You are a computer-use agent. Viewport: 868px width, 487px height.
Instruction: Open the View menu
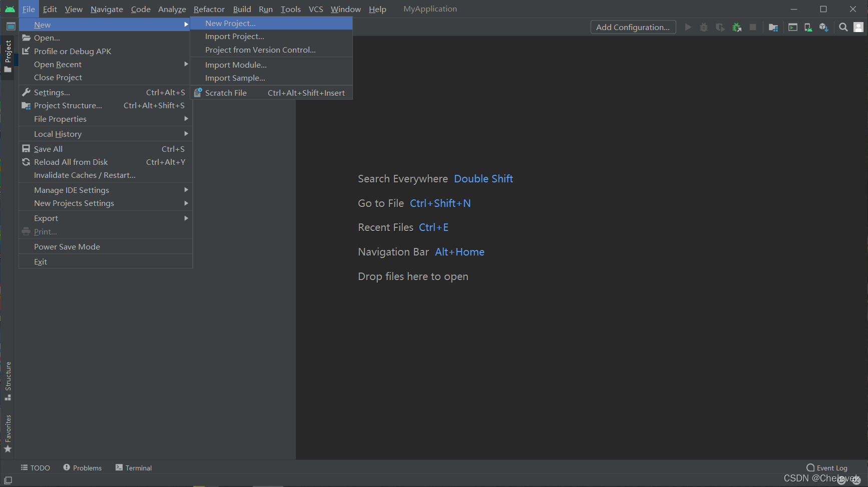point(74,9)
